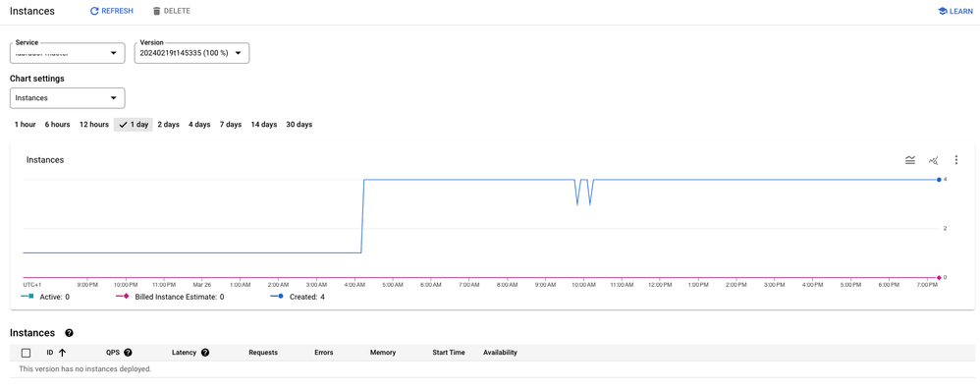Click the Latency help icon

205,353
